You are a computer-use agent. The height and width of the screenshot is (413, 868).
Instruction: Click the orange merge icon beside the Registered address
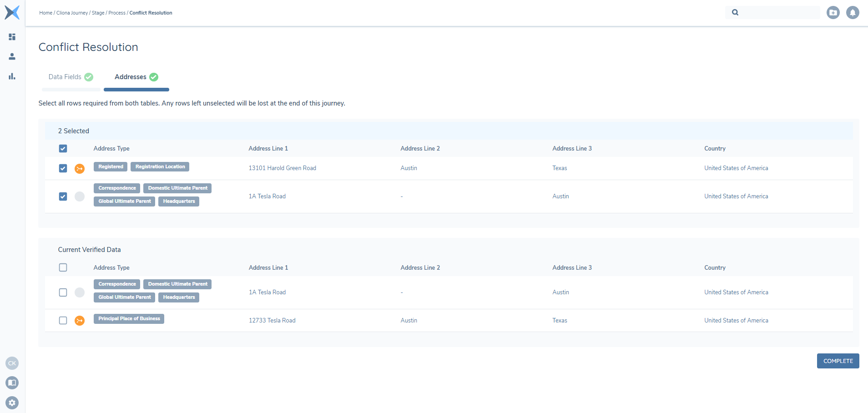(x=80, y=168)
